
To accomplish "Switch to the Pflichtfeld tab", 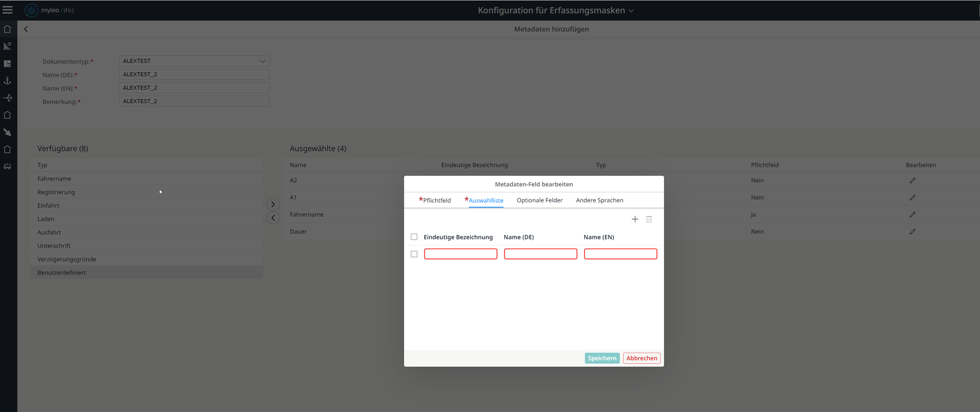I will [435, 200].
